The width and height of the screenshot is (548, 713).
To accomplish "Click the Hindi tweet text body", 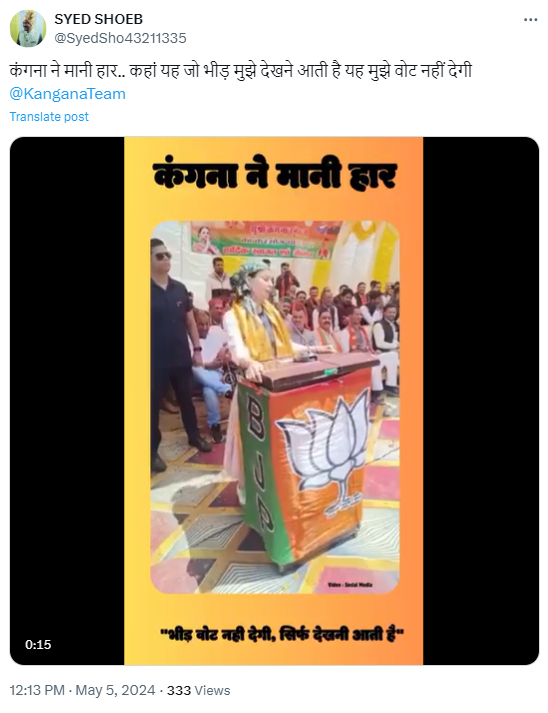I will coord(241,71).
